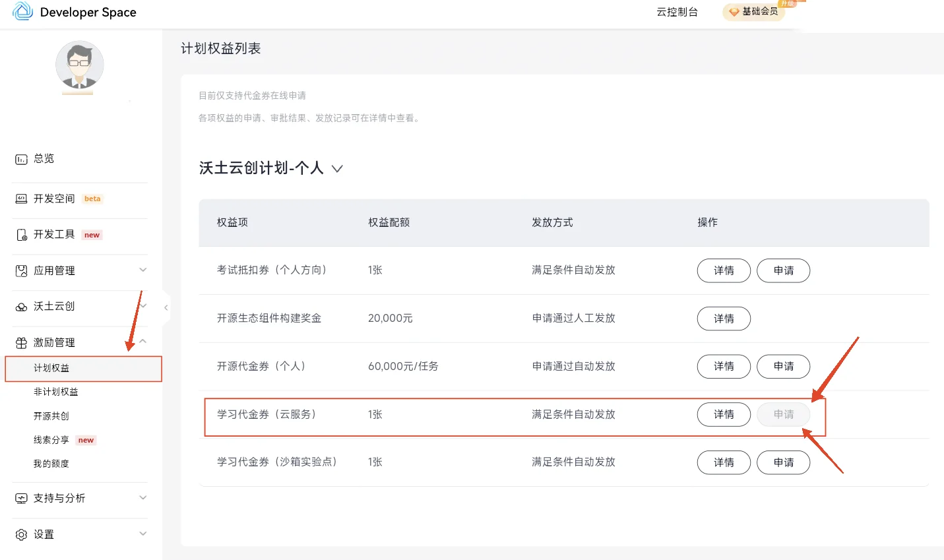The height and width of the screenshot is (560, 944).
Task: Click the 计划权益列表 page title
Action: click(x=221, y=48)
